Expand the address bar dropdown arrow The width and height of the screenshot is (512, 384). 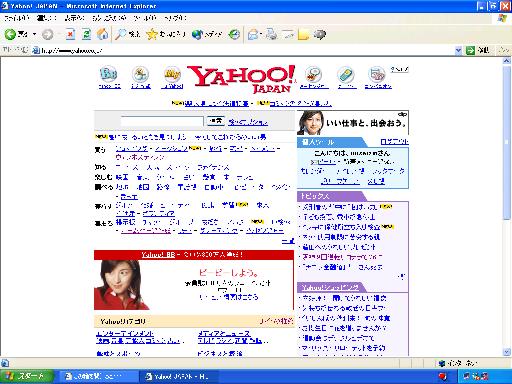(x=458, y=50)
